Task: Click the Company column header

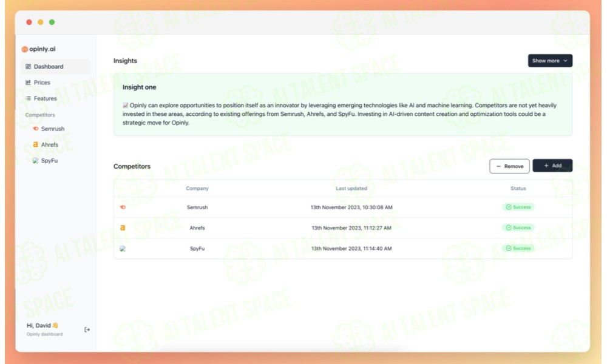Action: pos(197,189)
